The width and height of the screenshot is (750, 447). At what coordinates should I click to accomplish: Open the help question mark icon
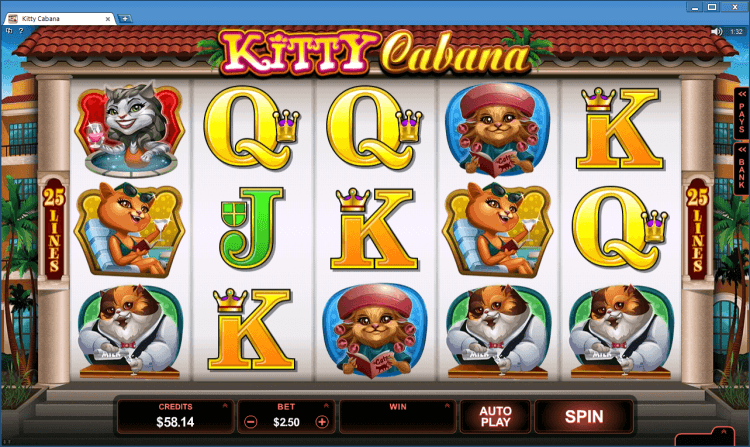pyautogui.click(x=21, y=31)
